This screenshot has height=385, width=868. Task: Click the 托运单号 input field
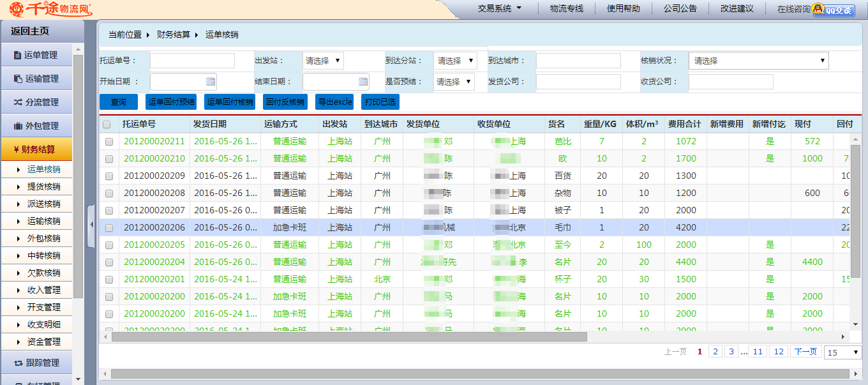(x=192, y=61)
